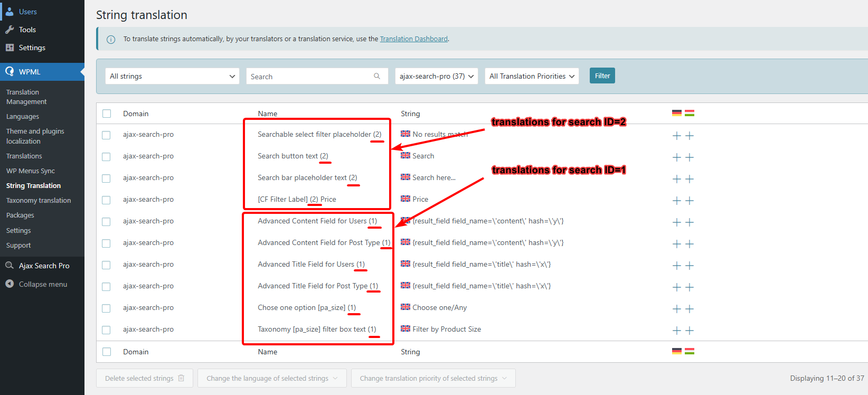This screenshot has height=395, width=868.
Task: Click the Collapse menu arrow icon
Action: click(x=10, y=284)
